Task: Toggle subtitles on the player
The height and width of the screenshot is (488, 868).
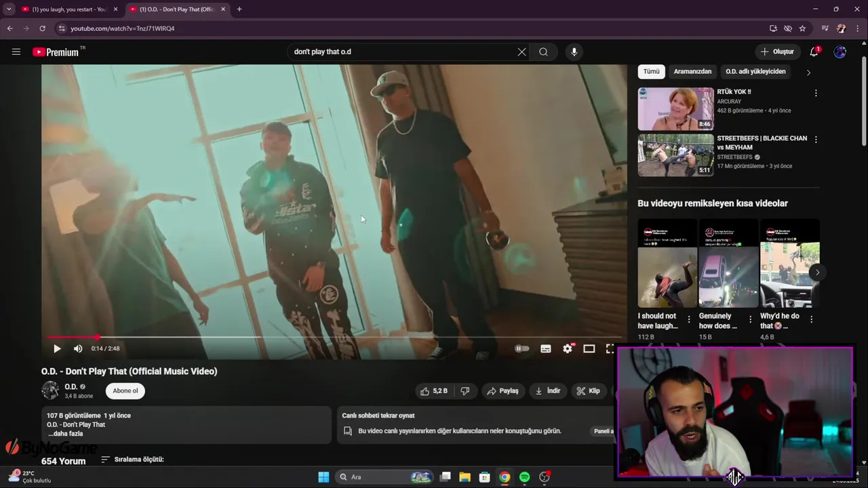Action: (x=545, y=348)
